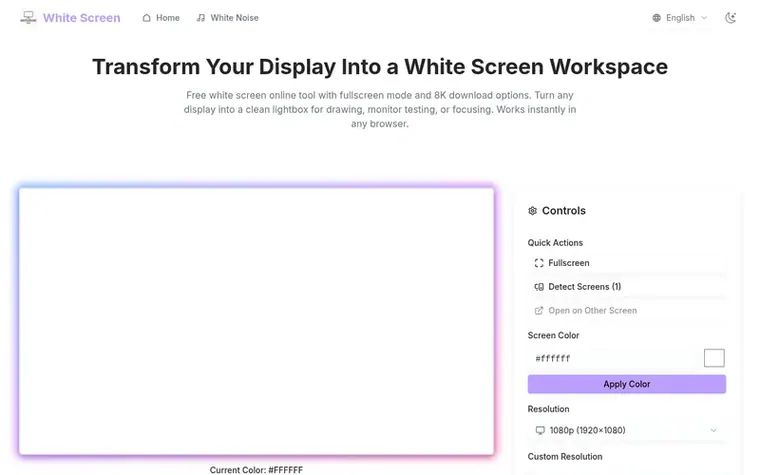Click the monitor icon in Resolution box
This screenshot has height=475, width=760.
pyautogui.click(x=540, y=430)
